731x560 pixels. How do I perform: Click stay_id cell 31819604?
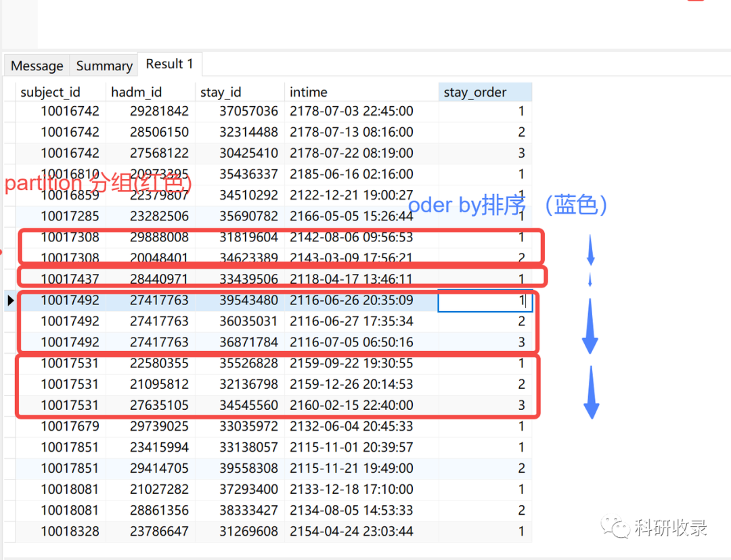pyautogui.click(x=240, y=237)
